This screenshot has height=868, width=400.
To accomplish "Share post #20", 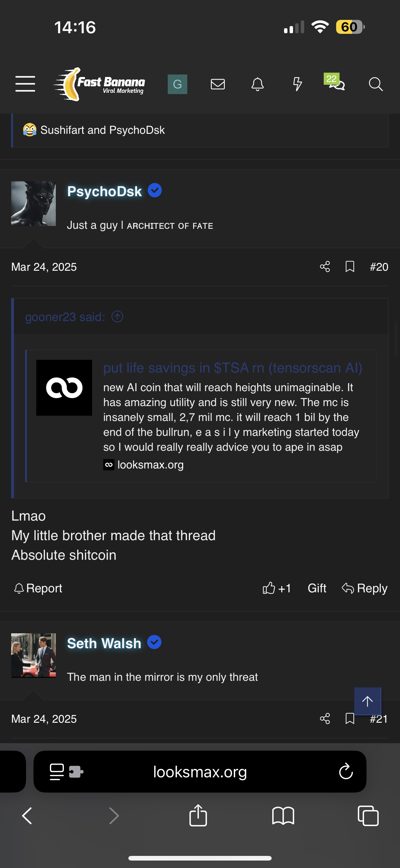I will click(325, 267).
